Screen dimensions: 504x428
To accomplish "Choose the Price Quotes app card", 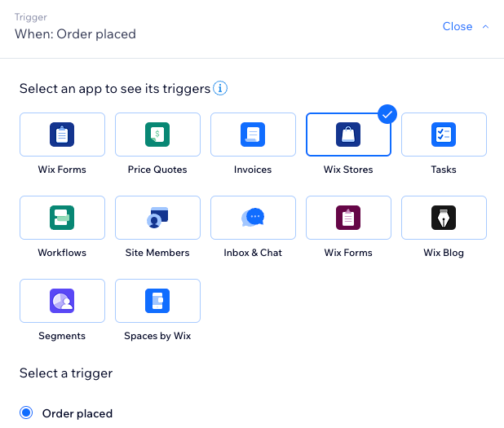I will click(x=158, y=135).
